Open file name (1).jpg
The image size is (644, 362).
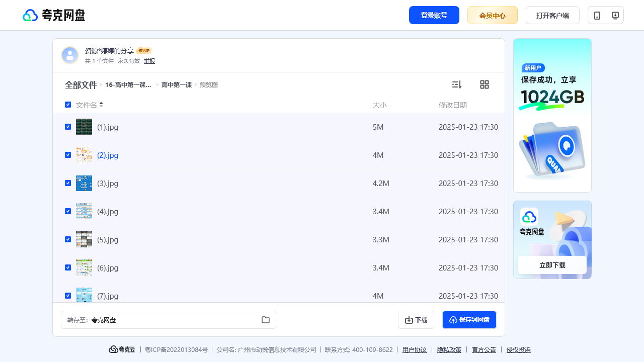pos(108,127)
